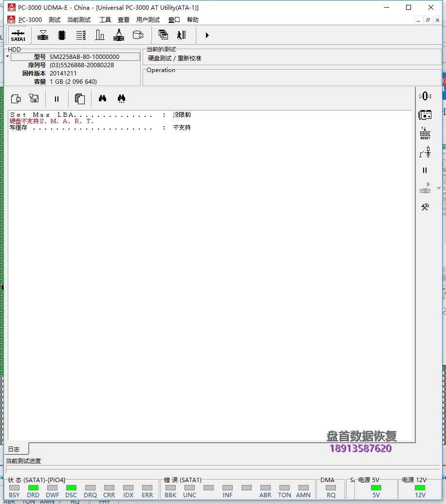
Task: Open the small dropdown arrow in right sidebar
Action: click(439, 188)
